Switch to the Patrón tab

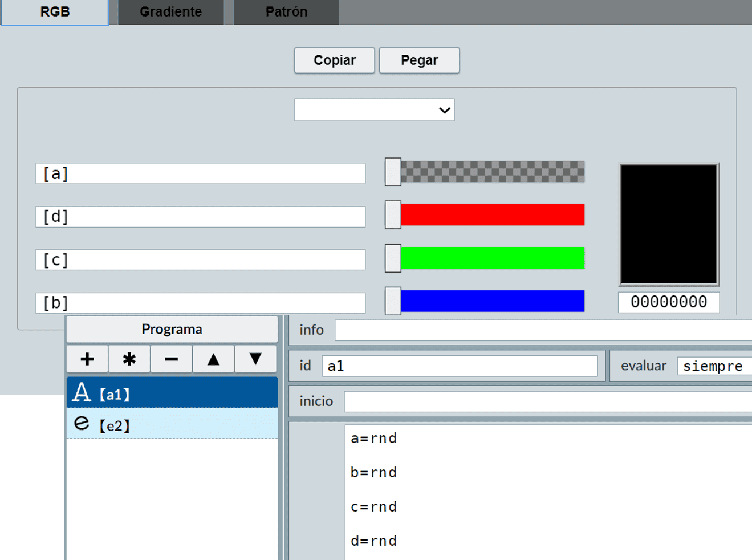[x=286, y=12]
